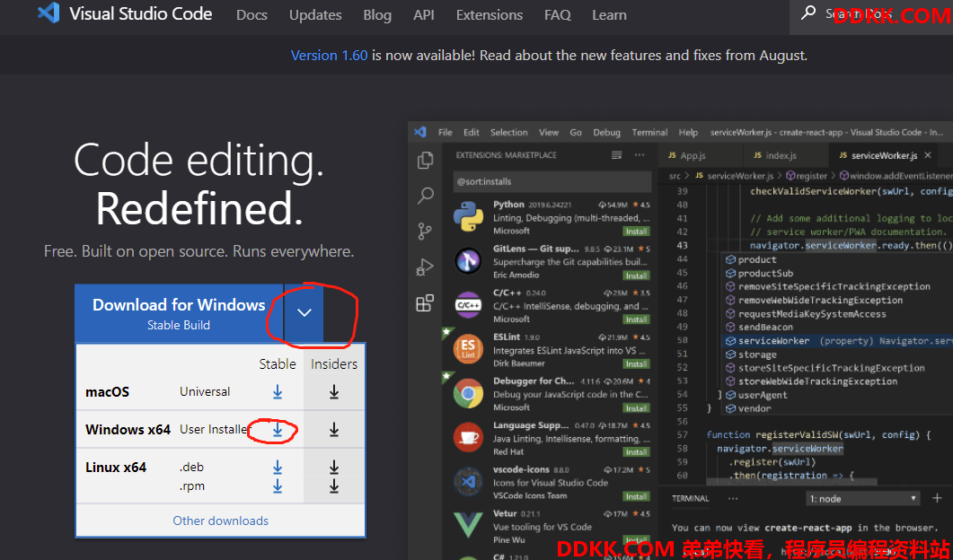Download Linux .deb stable package
The image size is (953, 560).
click(x=278, y=467)
